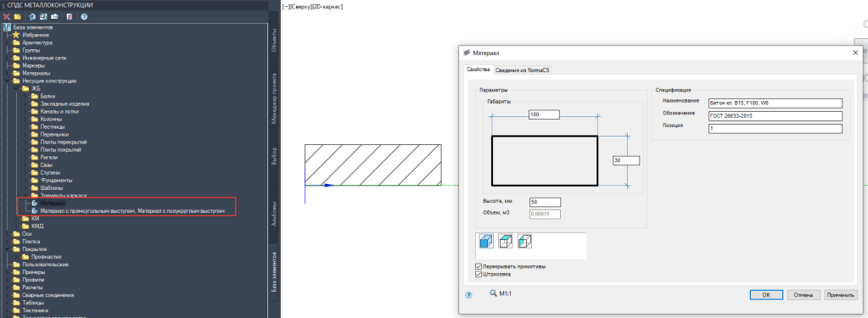Expand the Архитектура folder
The width and height of the screenshot is (868, 318).
point(8,42)
